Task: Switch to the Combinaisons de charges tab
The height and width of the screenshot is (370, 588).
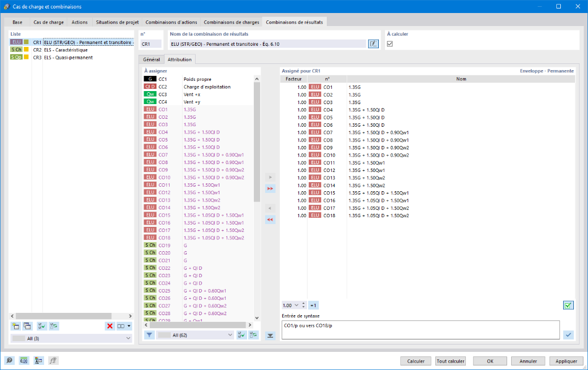Action: (x=231, y=22)
